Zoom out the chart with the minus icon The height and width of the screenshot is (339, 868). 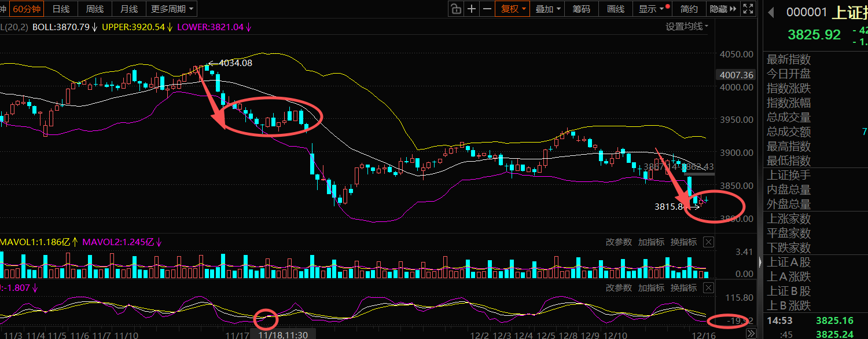pyautogui.click(x=487, y=9)
